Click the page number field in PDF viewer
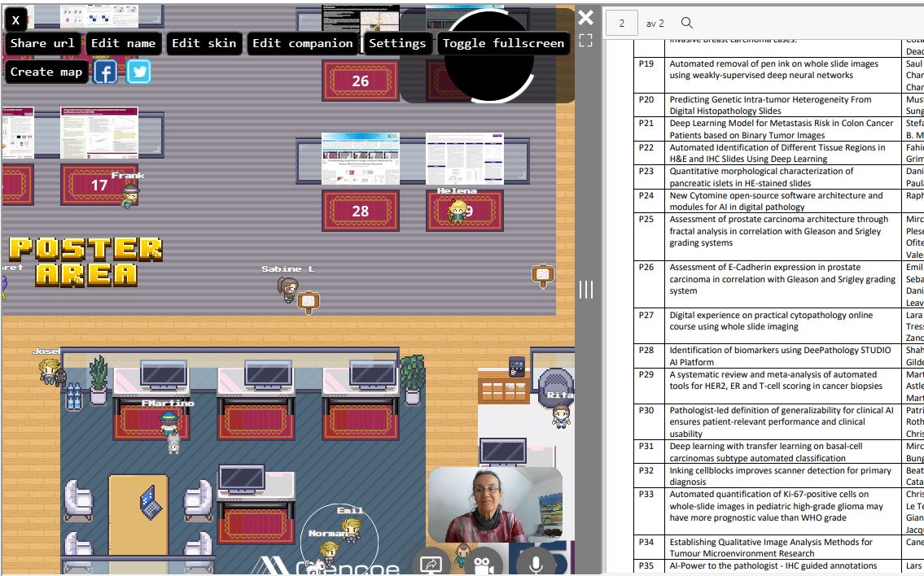 click(x=622, y=23)
